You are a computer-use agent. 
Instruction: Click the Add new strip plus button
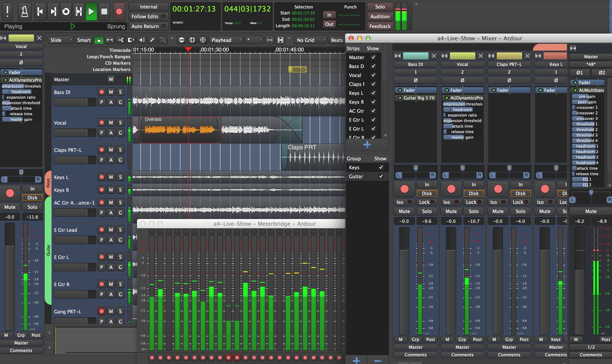tap(367, 145)
